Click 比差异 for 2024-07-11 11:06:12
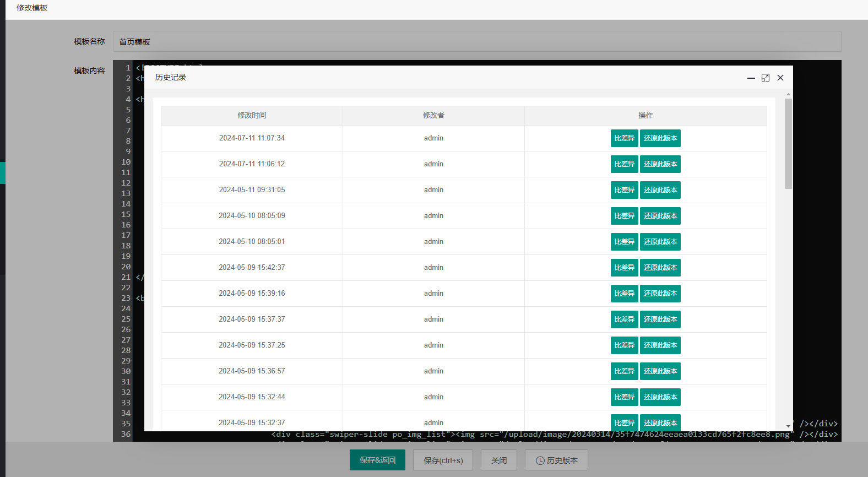The width and height of the screenshot is (868, 477). coord(625,164)
